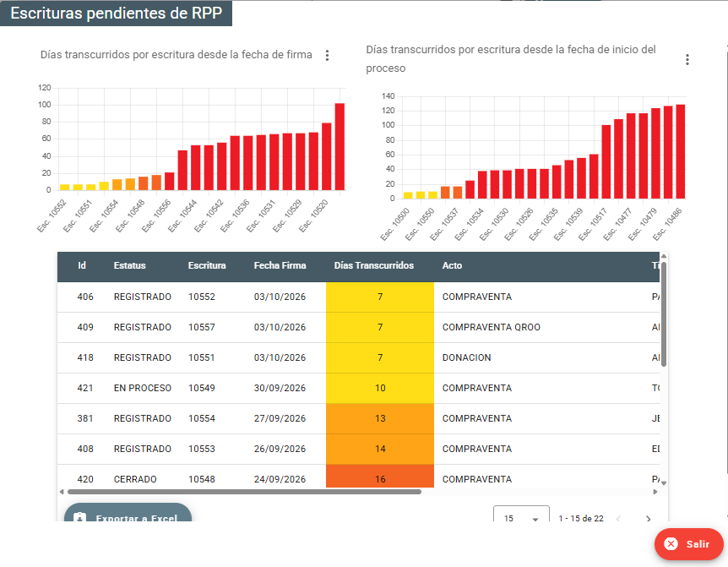The height and width of the screenshot is (567, 728).
Task: Click the Escrituras pendientes de RPP title
Action: click(116, 13)
